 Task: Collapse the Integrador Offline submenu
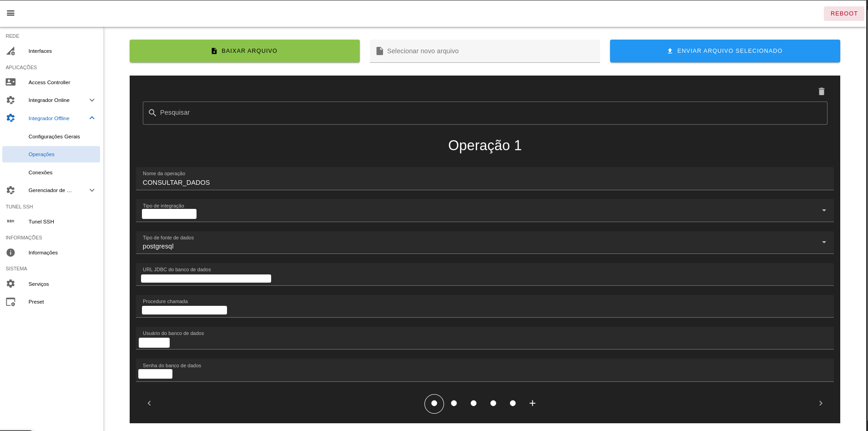click(92, 118)
